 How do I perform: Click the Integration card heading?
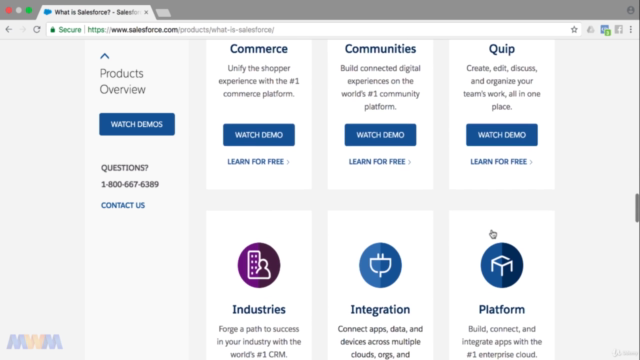380,309
